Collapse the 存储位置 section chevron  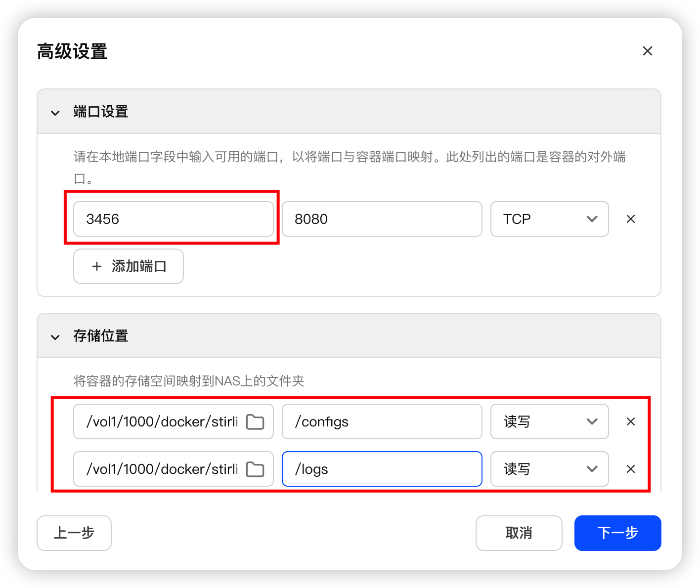[55, 337]
